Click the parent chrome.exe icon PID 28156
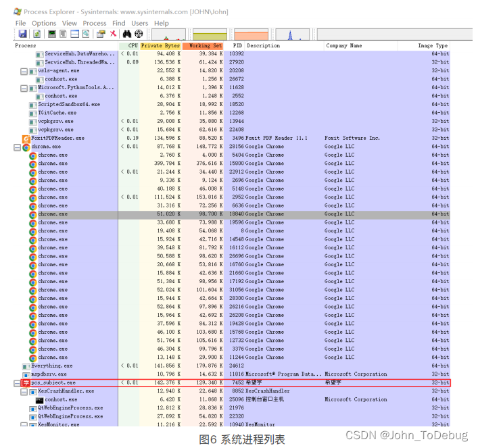Viewport: 478px width, 448px height. tap(26, 147)
